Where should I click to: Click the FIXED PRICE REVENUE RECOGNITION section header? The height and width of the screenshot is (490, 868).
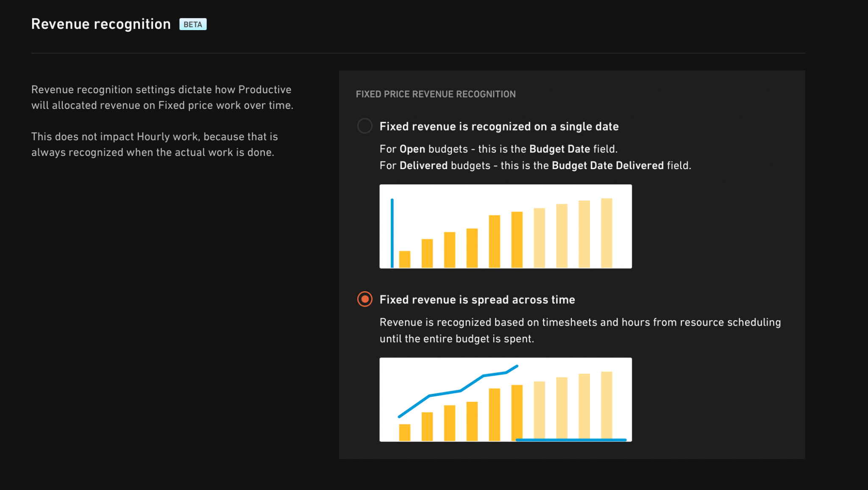[x=436, y=94]
